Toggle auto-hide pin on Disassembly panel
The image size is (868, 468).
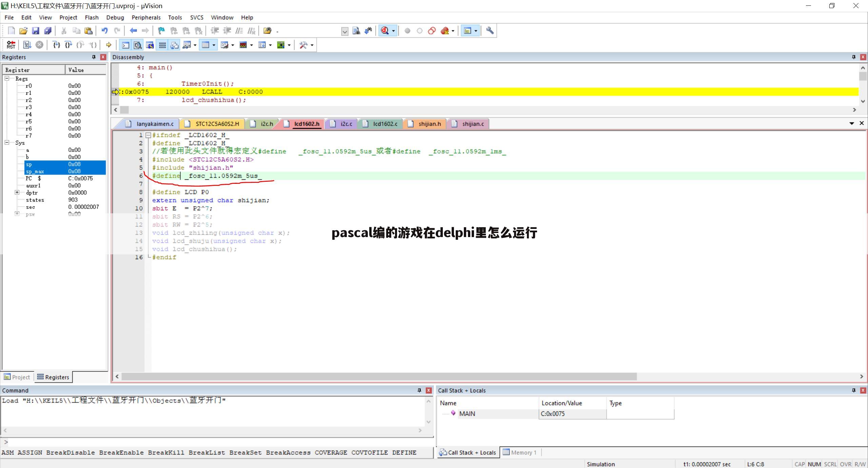(x=854, y=57)
